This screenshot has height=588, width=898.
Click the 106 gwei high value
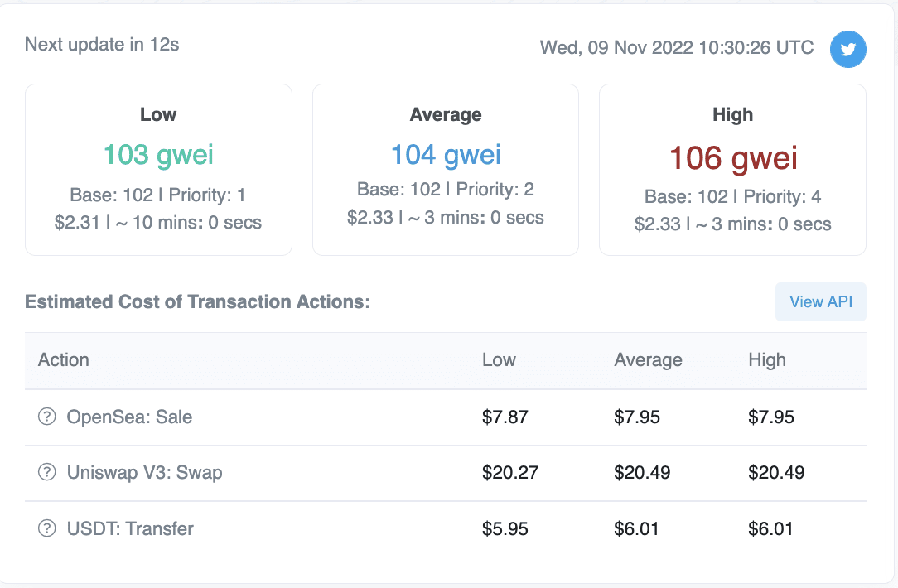732,157
